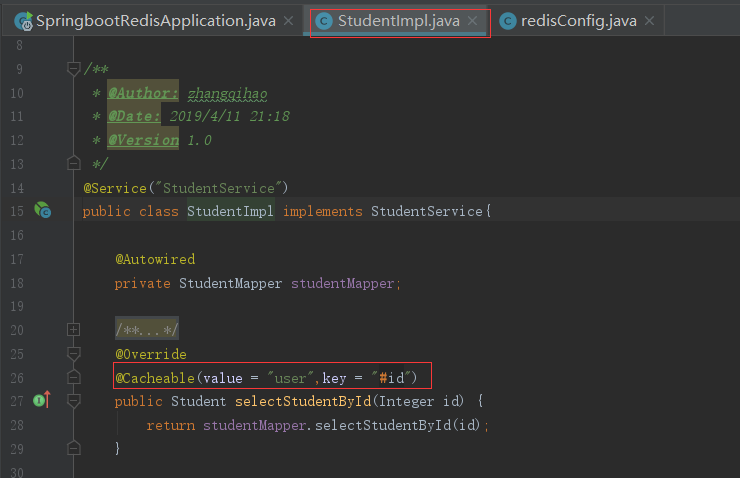Click the @Date: Javadoc tag
Screen dimensions: 740x478
pyautogui.click(x=134, y=116)
